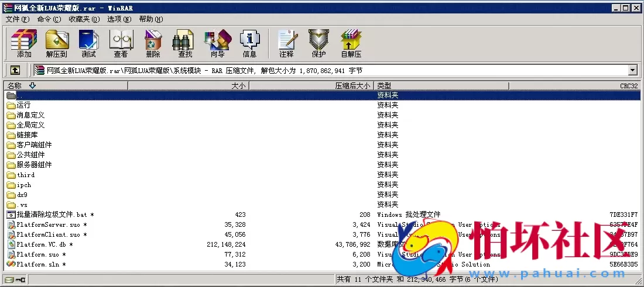Select the dx9 folder icon
The width and height of the screenshot is (644, 287).
11,195
